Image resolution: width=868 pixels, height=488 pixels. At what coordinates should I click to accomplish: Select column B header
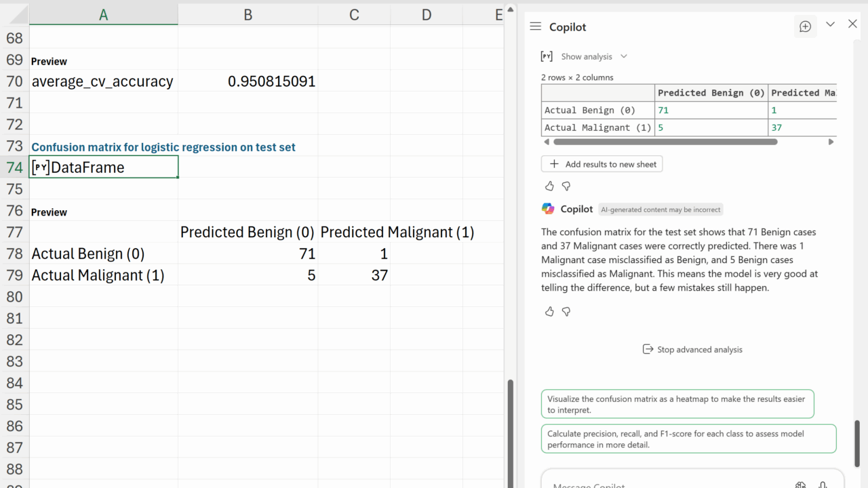(248, 15)
